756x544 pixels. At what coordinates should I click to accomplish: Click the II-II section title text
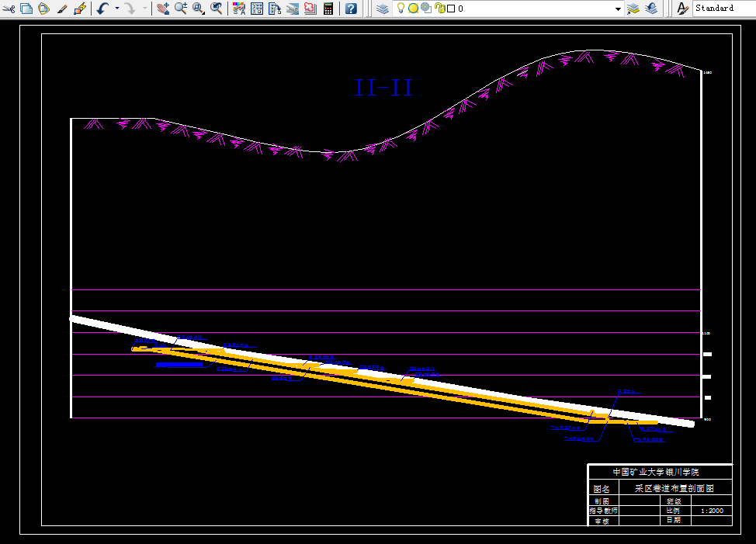pos(383,88)
